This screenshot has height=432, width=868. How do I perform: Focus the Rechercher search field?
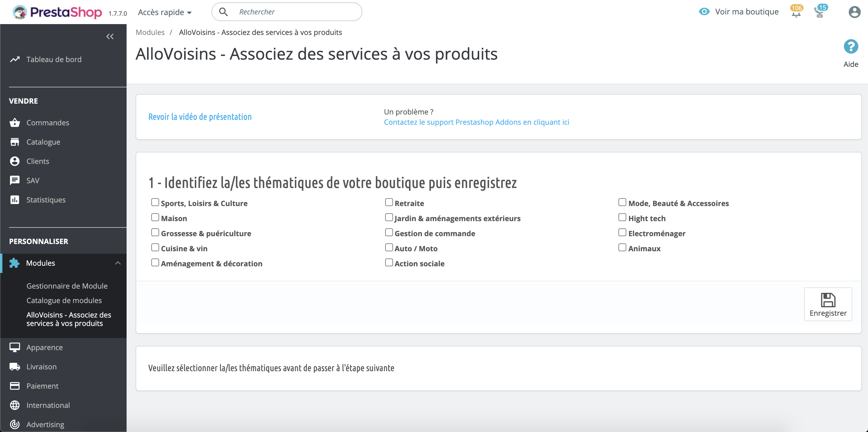tap(287, 12)
